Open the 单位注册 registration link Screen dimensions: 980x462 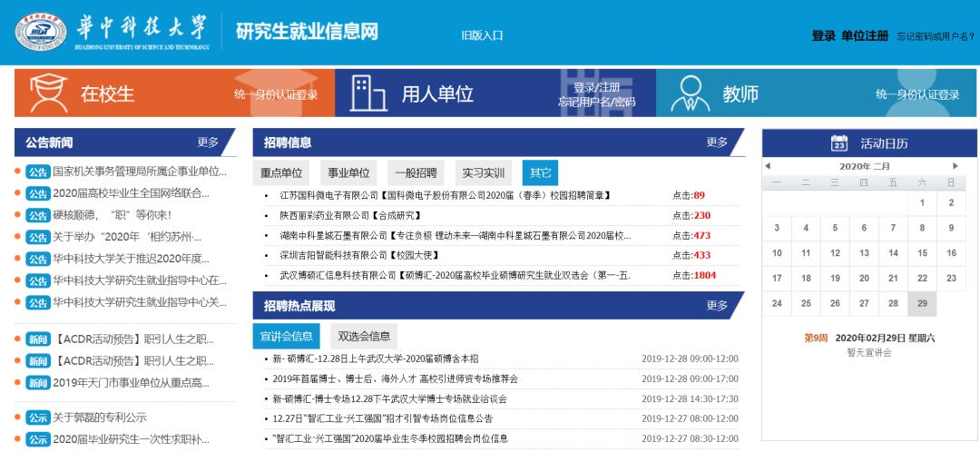[x=865, y=36]
